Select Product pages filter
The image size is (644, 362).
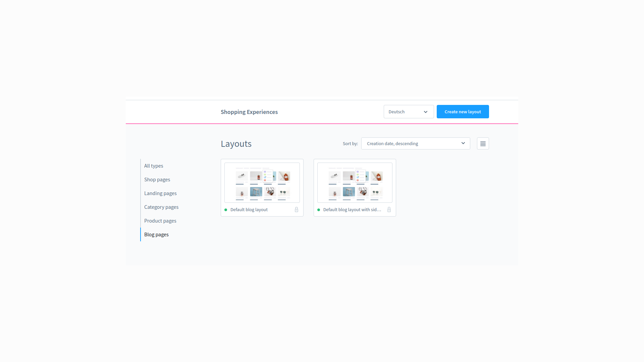pyautogui.click(x=160, y=221)
